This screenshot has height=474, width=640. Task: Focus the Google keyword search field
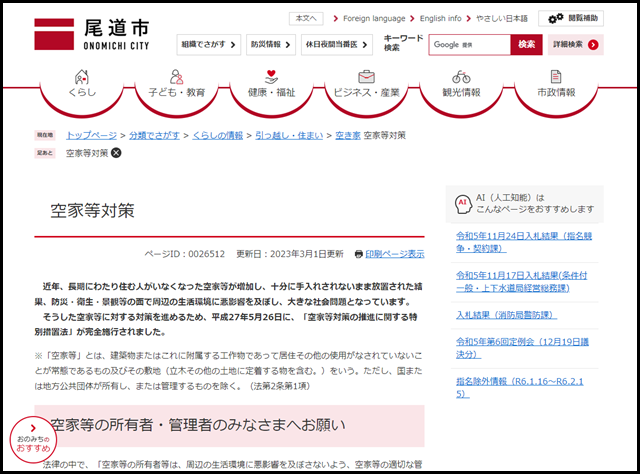pos(469,45)
